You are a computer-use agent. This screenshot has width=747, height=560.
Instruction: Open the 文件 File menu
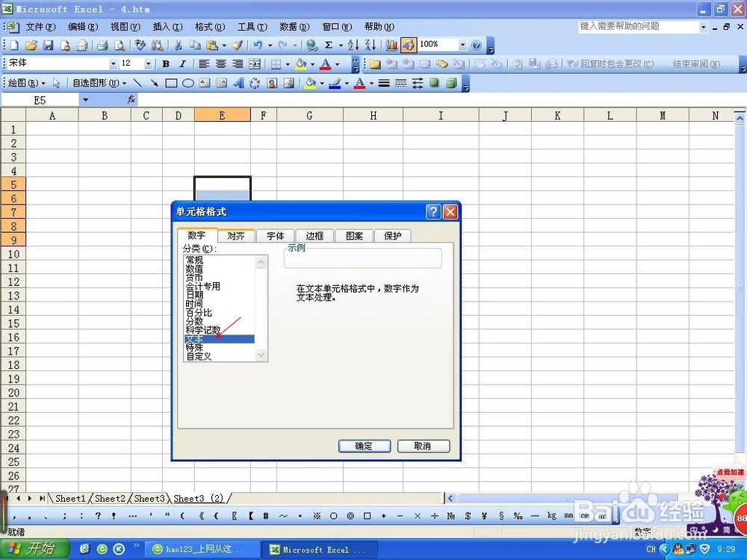tap(40, 27)
